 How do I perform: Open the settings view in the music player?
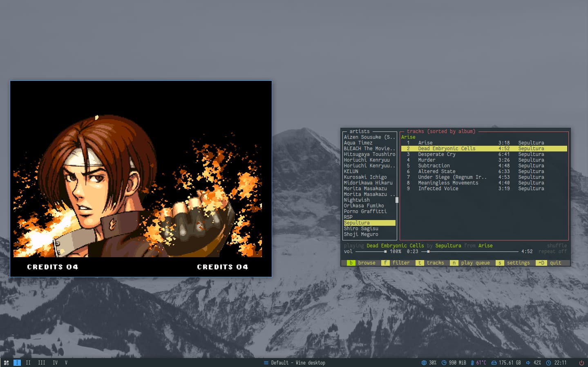513,263
